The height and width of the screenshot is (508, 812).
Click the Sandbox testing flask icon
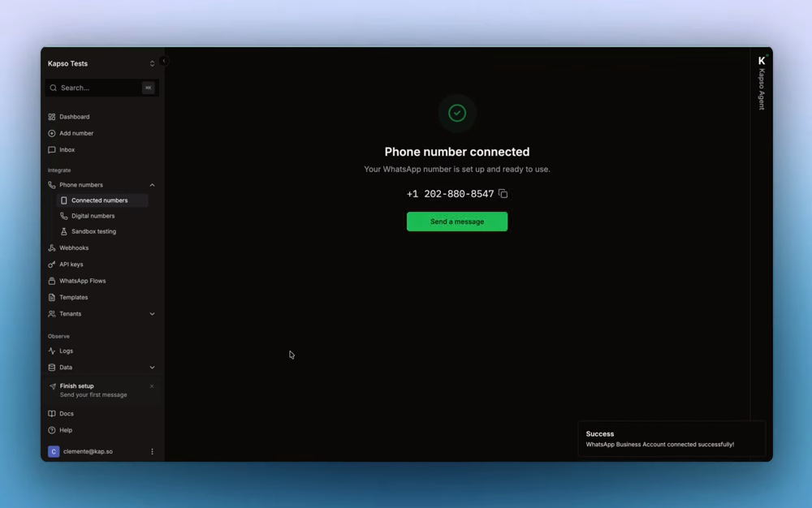click(x=63, y=232)
